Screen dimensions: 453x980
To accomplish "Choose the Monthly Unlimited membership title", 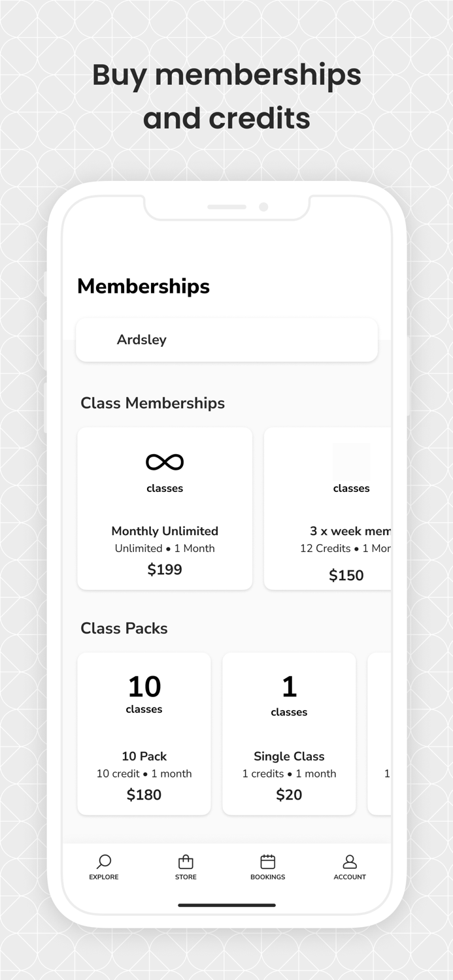I will click(x=165, y=531).
